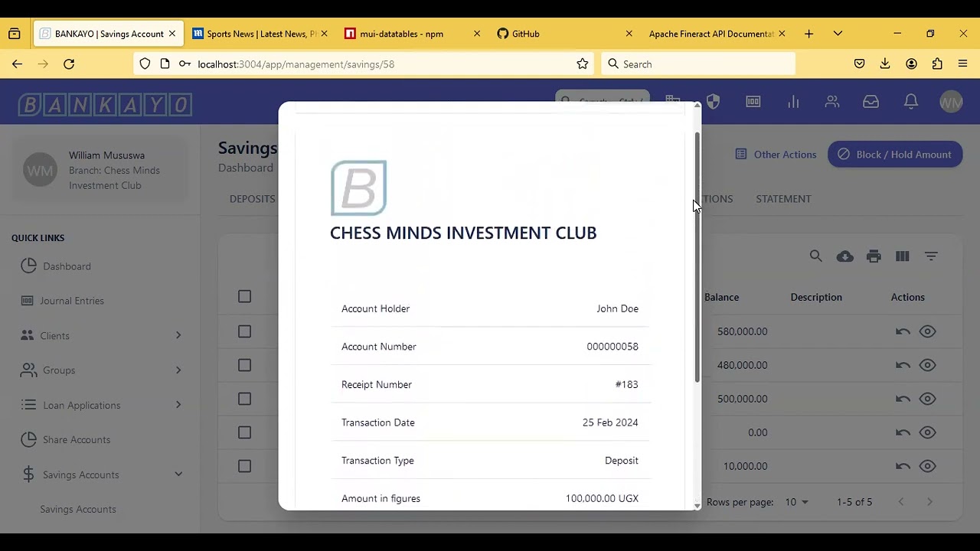
Task: Open the DEPOSITS tab
Action: (252, 199)
